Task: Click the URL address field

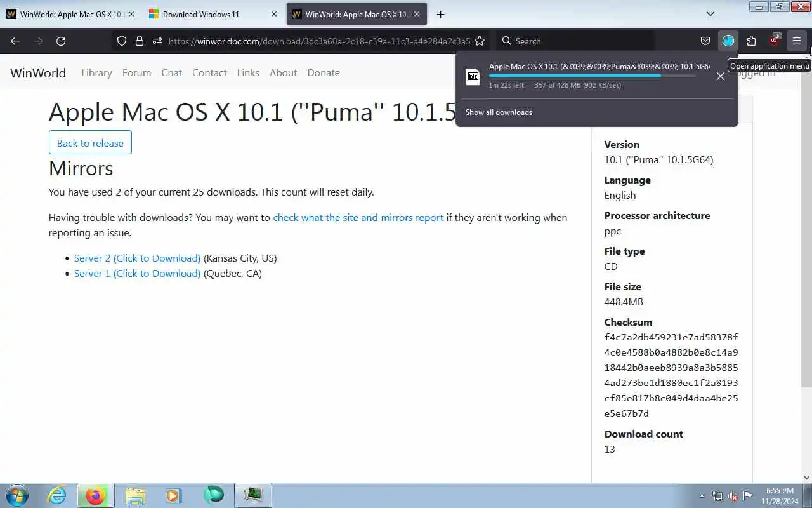Action: click(x=319, y=41)
